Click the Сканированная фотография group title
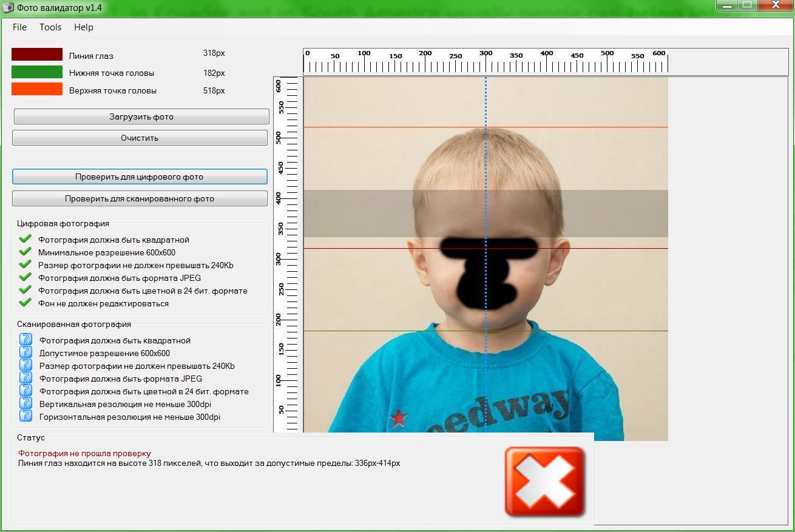The image size is (795, 532). 74,324
